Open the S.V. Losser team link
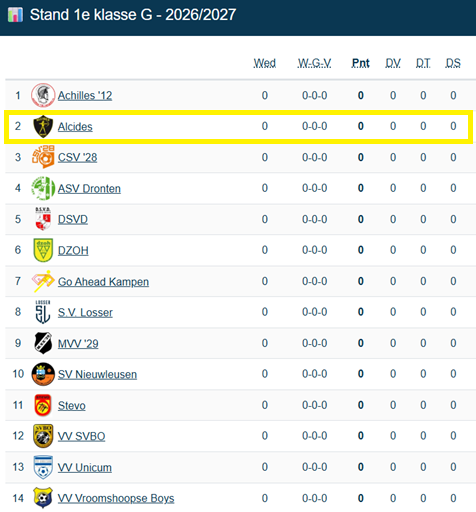476x512 pixels. tap(85, 312)
